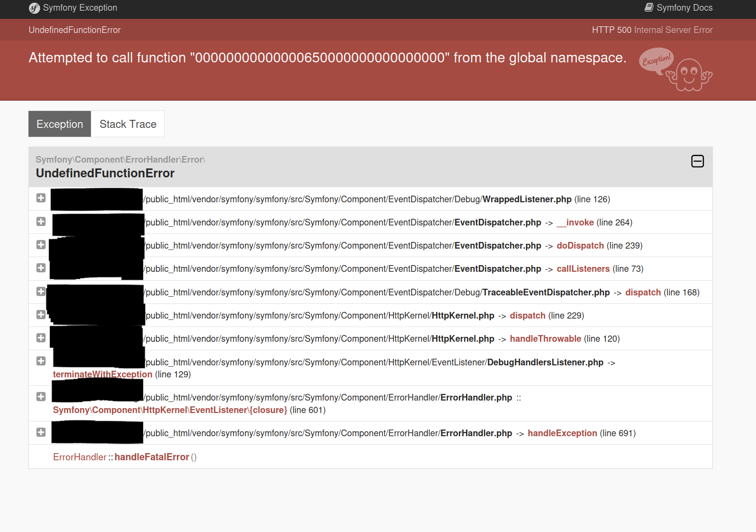Click the HTTP 500 Internal Server Error status
The height and width of the screenshot is (532, 756).
tap(652, 30)
